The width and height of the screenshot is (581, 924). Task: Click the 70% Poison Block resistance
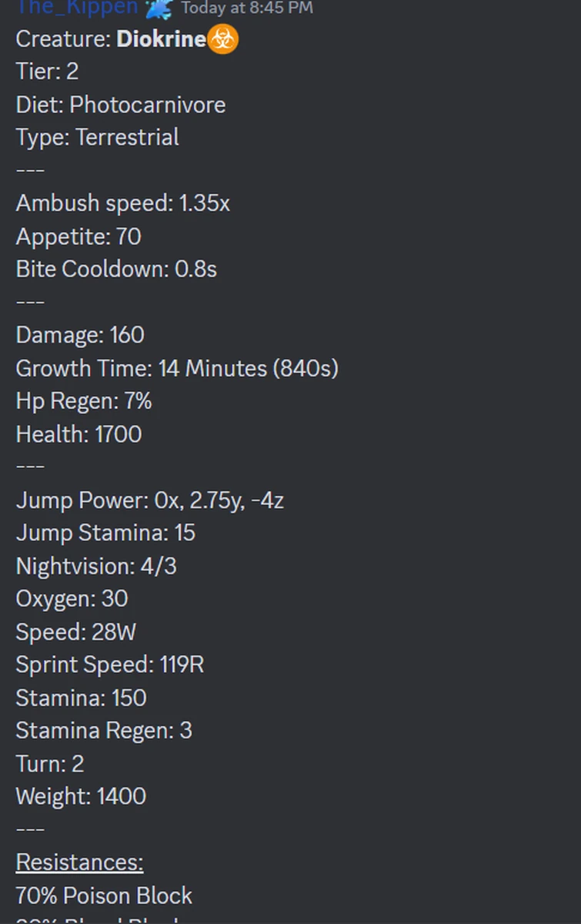(104, 896)
